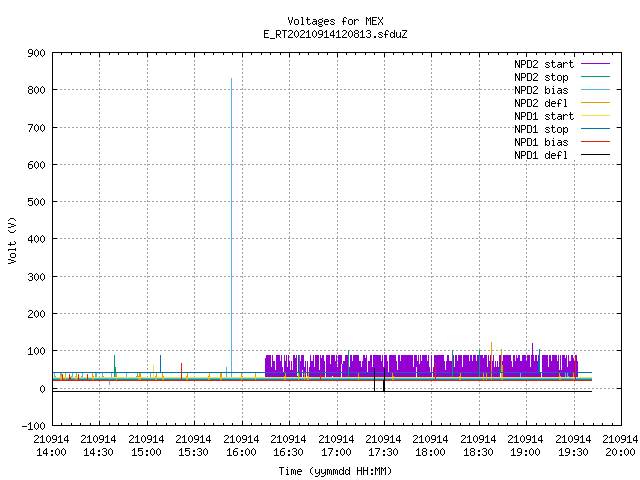Click the chart title Voltages for MEX
This screenshot has width=640, height=480.
[x=335, y=21]
